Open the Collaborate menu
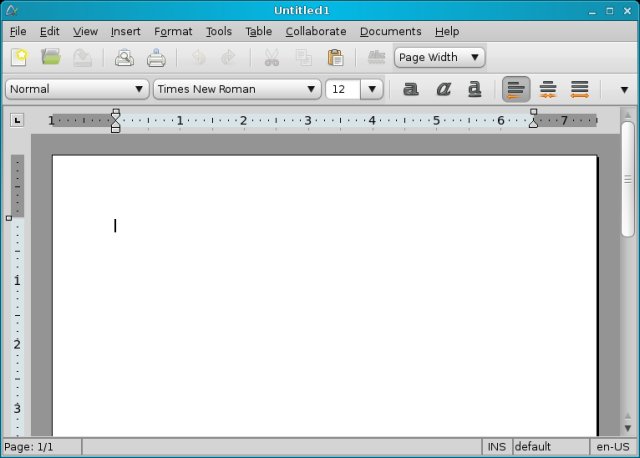The image size is (640, 458). click(316, 31)
